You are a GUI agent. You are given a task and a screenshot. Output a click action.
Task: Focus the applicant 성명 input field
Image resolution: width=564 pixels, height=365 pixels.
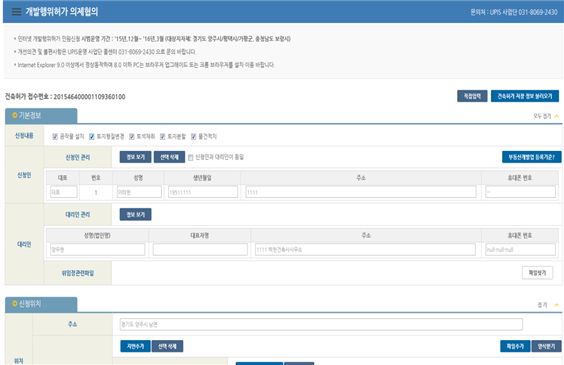pos(139,192)
